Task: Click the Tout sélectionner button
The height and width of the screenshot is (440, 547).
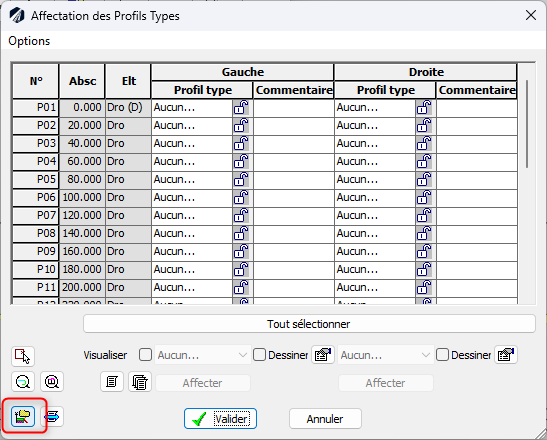Action: pos(309,324)
